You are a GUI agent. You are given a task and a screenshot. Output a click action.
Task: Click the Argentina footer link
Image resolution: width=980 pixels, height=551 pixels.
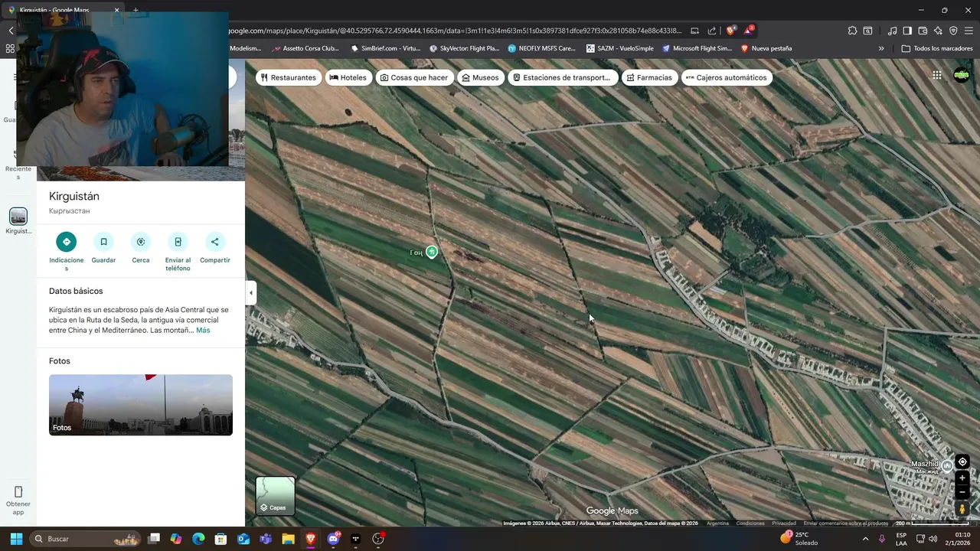(x=717, y=523)
